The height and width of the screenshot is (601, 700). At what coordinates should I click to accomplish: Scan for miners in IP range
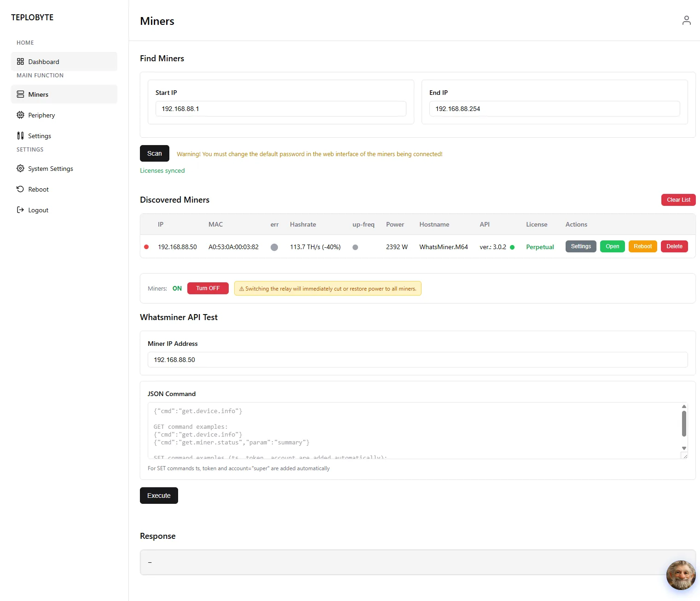point(155,153)
